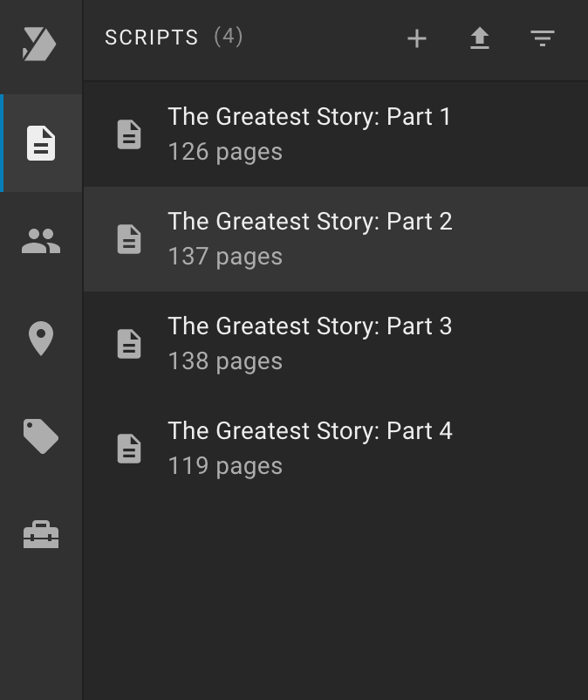The width and height of the screenshot is (588, 700).
Task: Open the Tags icon in sidebar
Action: click(41, 436)
